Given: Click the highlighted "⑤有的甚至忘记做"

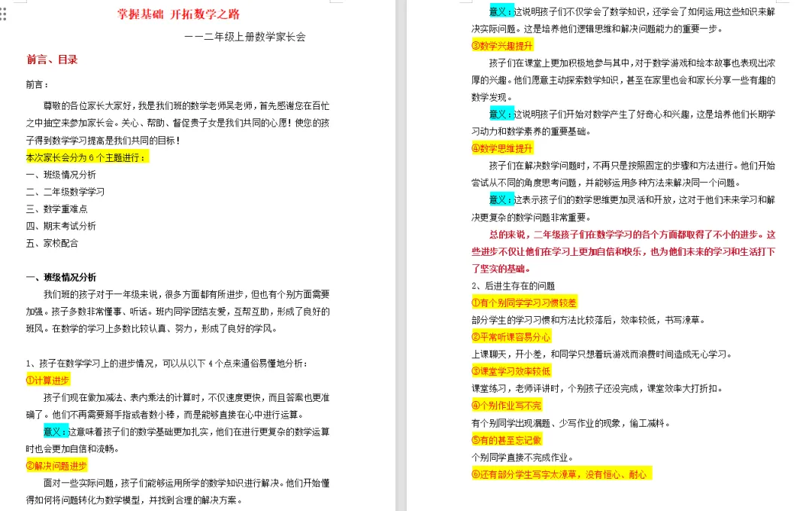Looking at the screenshot, I should point(507,440).
